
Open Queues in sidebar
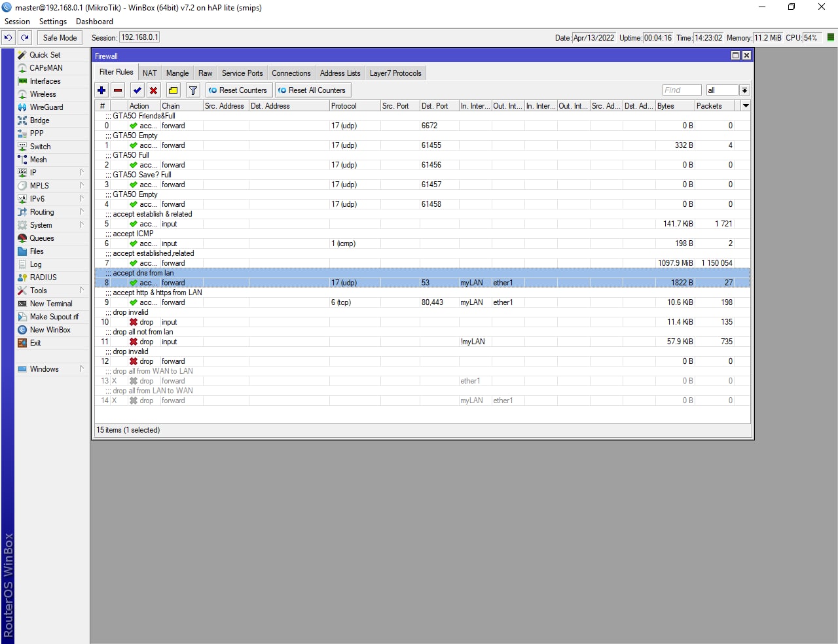52,238
